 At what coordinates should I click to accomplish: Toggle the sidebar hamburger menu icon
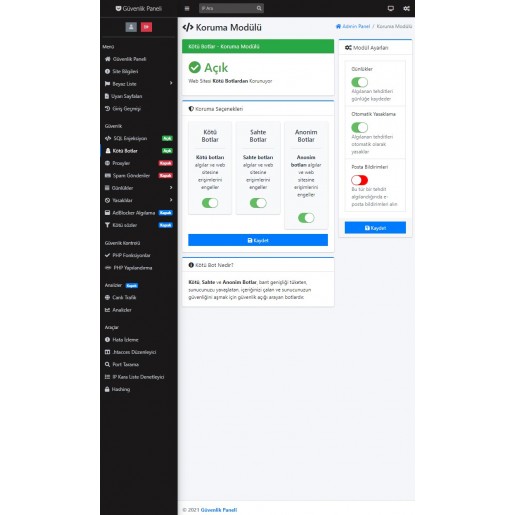[187, 8]
